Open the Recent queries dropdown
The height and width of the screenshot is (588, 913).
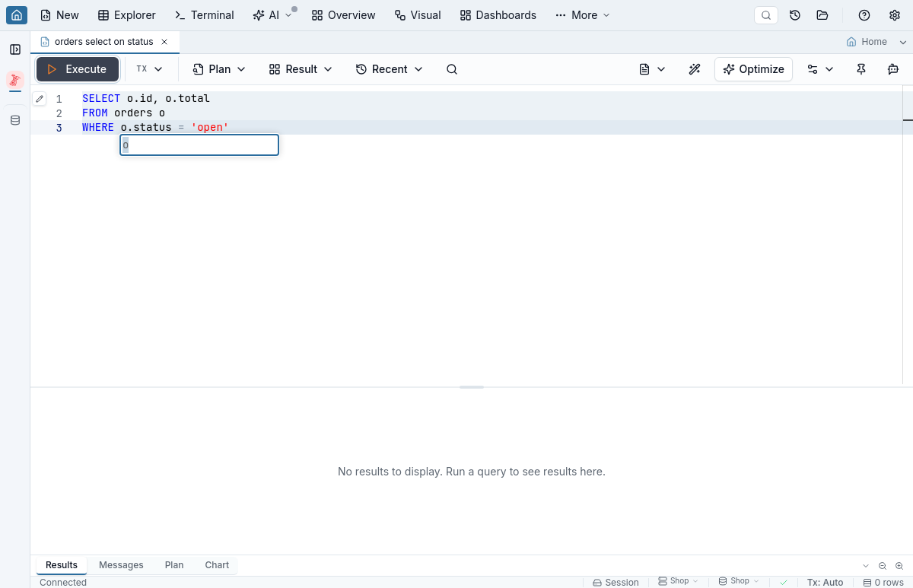pyautogui.click(x=390, y=69)
